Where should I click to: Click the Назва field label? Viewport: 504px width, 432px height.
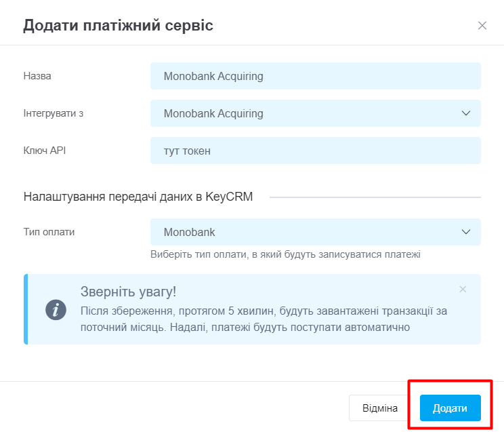[x=37, y=76]
